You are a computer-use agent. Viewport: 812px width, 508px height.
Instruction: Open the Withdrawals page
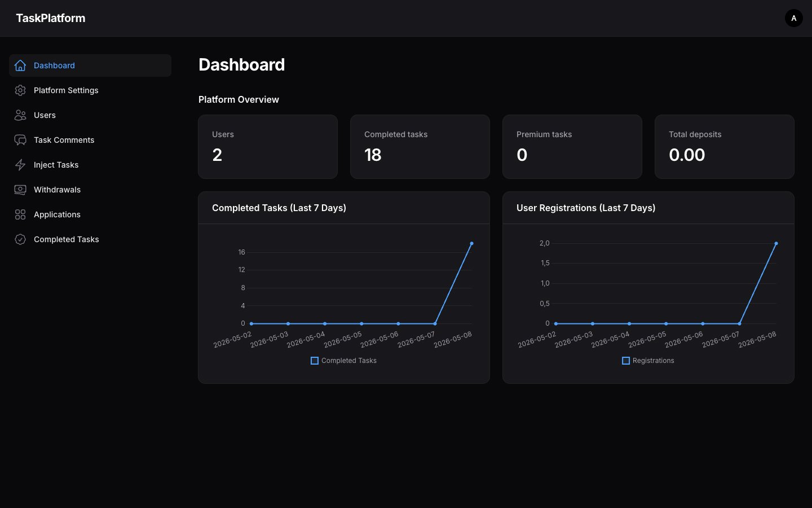[x=90, y=190]
